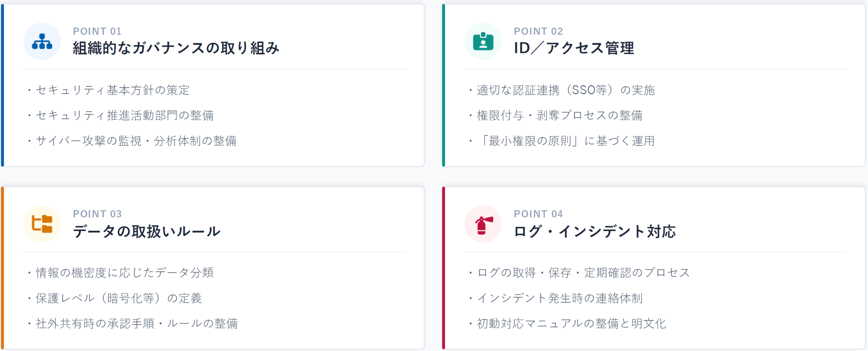The height and width of the screenshot is (351, 868).
Task: Click the red fire extinguisher icon
Action: (483, 224)
